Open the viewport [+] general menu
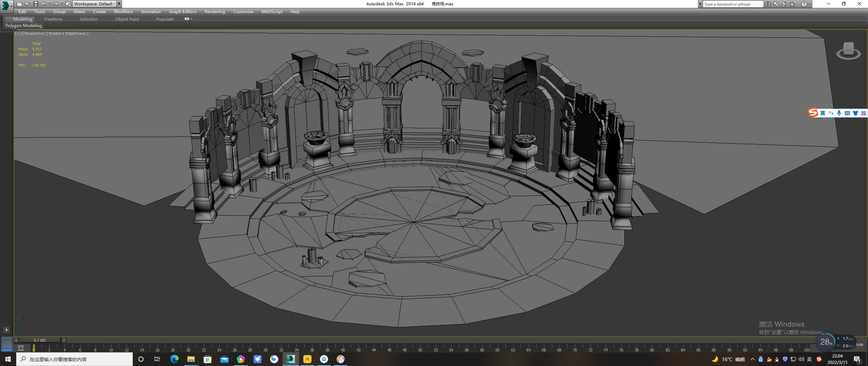Viewport: 868px width, 366px height. pyautogui.click(x=18, y=33)
